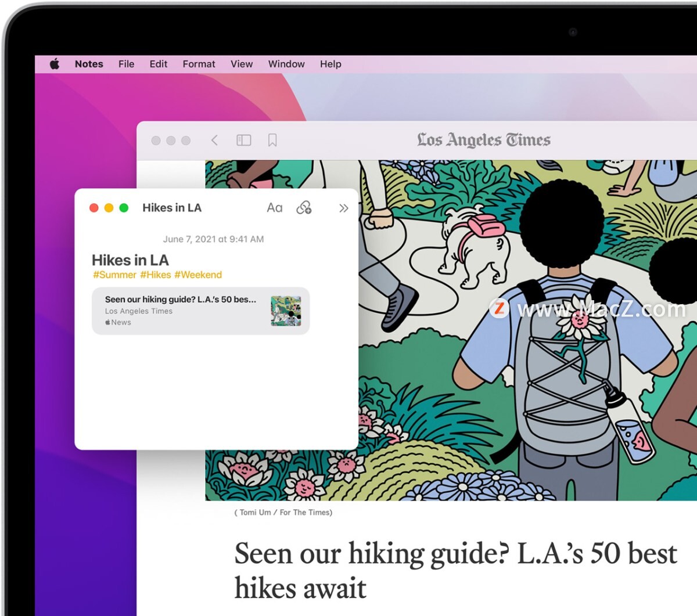Go back in the News window
The height and width of the screenshot is (616, 697).
(214, 140)
